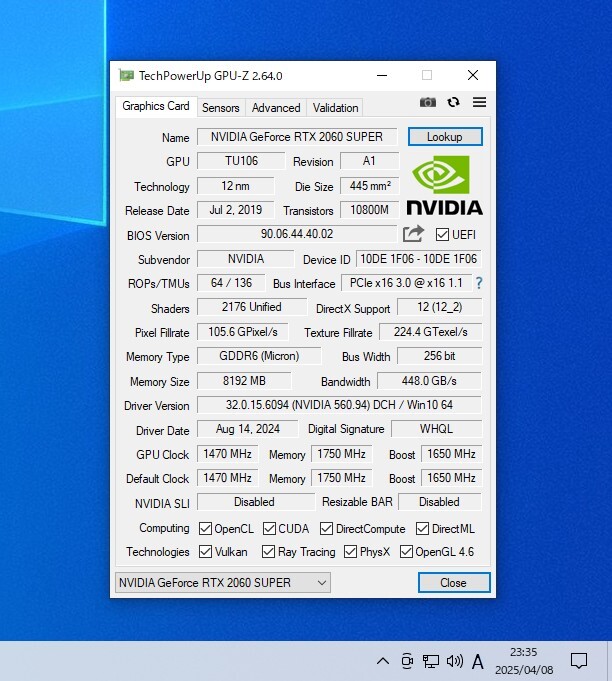Click the Digital Signature value WHQL
This screenshot has height=681, width=612.
click(437, 429)
